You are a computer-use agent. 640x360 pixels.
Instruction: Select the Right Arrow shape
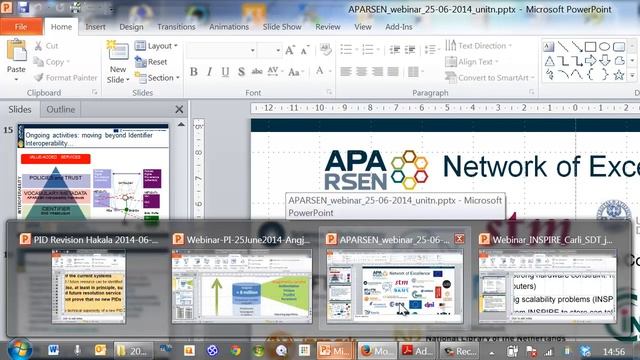click(x=591, y=61)
